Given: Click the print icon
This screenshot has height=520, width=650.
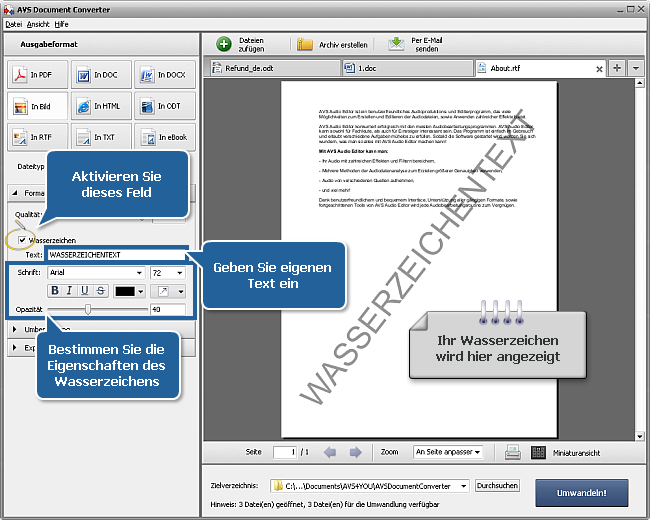Looking at the screenshot, I should [513, 452].
